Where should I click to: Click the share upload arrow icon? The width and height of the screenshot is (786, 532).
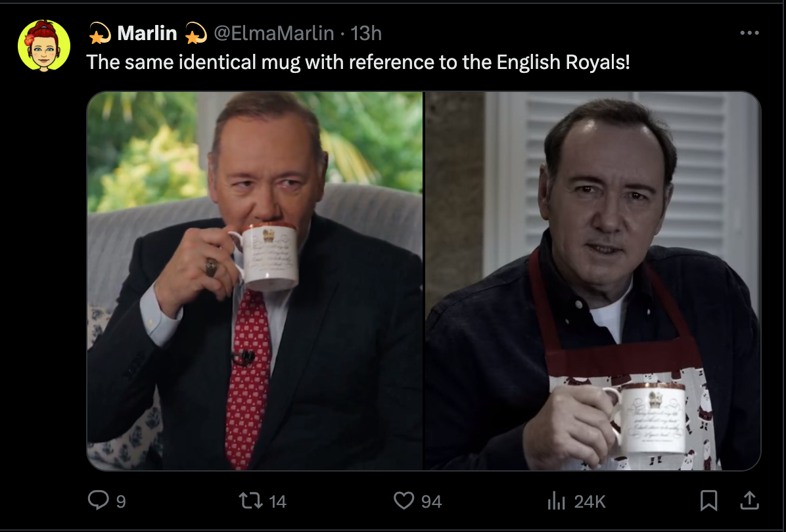point(749,501)
